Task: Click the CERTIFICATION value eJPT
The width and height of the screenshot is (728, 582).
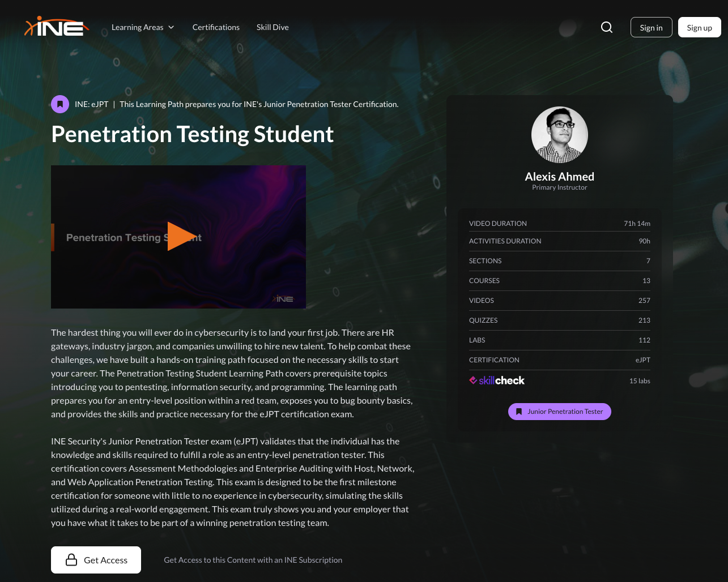Action: [x=643, y=360]
